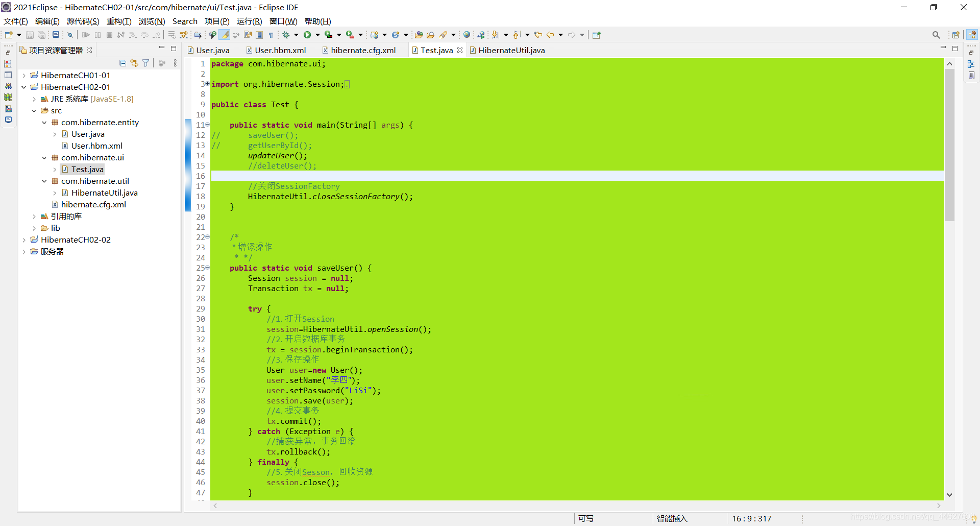This screenshot has height=526, width=980.
Task: Expand the JRE 系统库 node
Action: coord(34,99)
